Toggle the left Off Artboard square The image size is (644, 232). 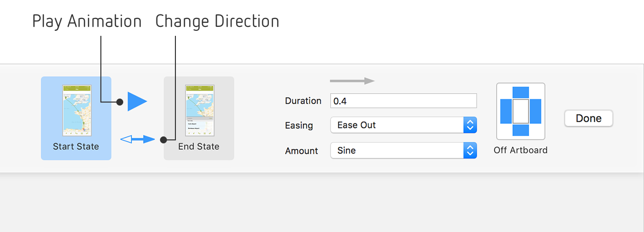[506, 112]
